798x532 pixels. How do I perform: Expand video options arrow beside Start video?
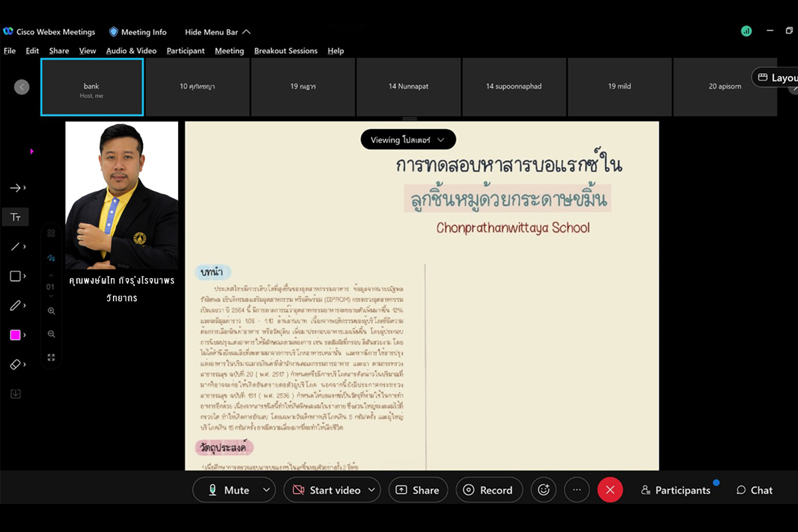pos(372,490)
